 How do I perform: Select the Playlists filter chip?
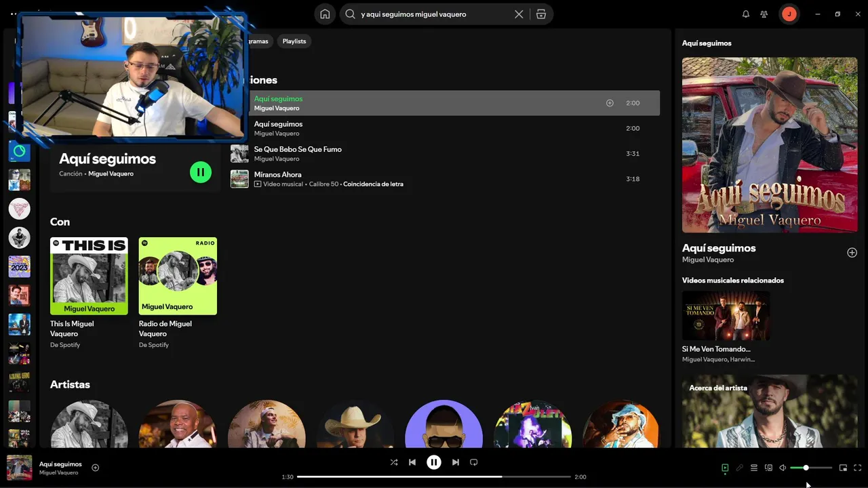point(294,41)
